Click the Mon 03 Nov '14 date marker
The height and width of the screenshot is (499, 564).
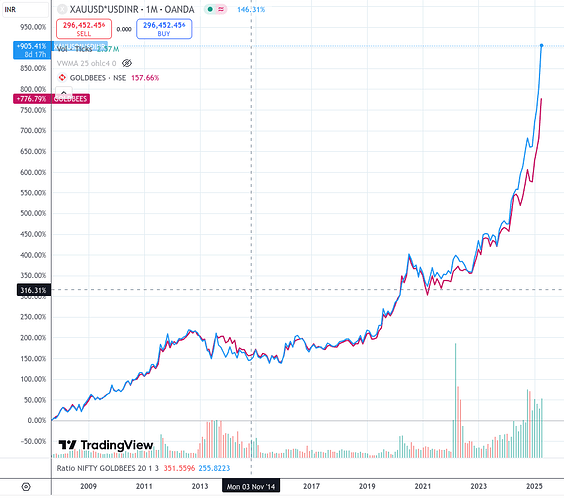point(251,486)
